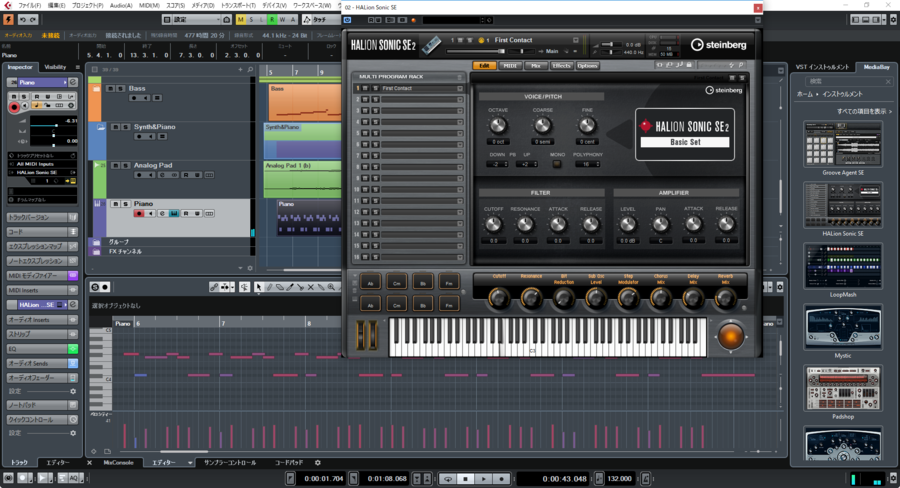900x488 pixels.
Task: Switch to MixConsole tab in lower zone
Action: 118,463
